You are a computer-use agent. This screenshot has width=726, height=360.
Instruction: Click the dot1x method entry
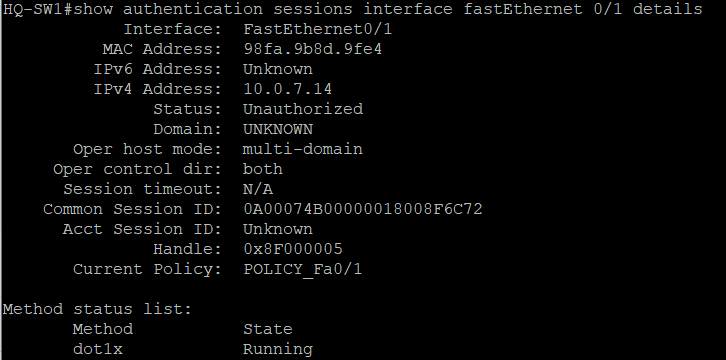click(x=98, y=349)
